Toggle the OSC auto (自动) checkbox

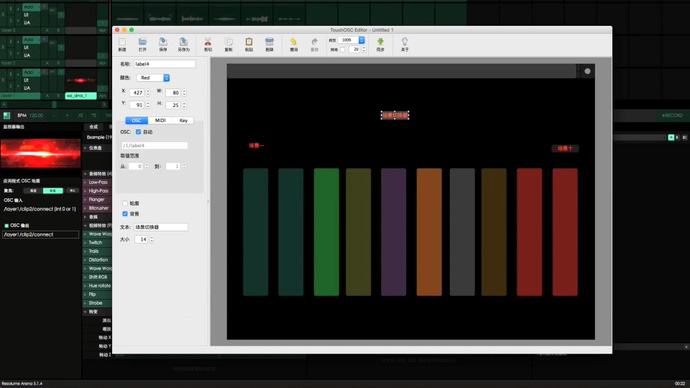pyautogui.click(x=138, y=132)
